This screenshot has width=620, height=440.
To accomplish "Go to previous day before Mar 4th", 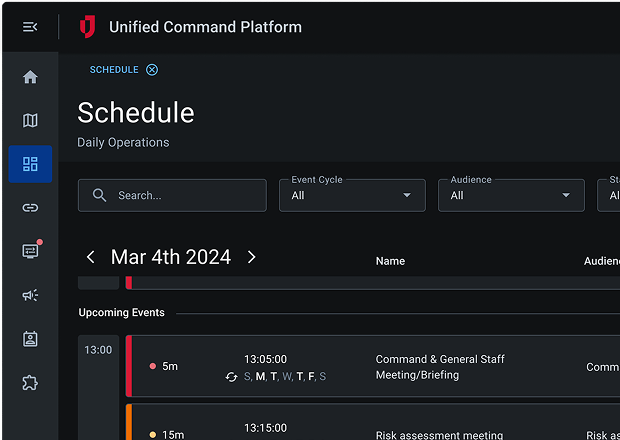I will (x=91, y=258).
